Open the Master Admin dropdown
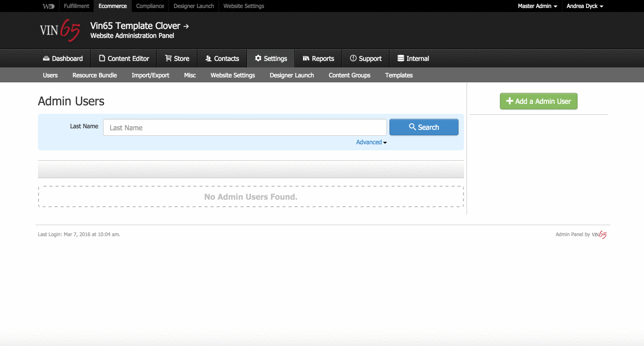Screen dimensions: 644x346 537,6
